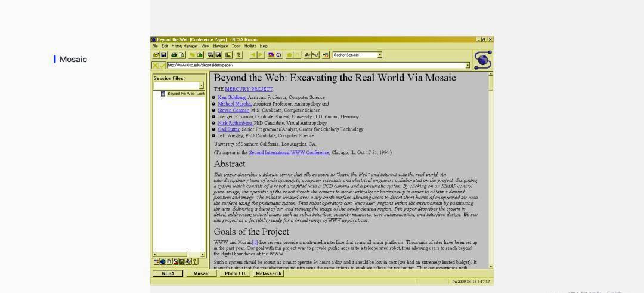The image size is (644, 293).
Task: Click the green checkmark icon beside URL
Action: pyautogui.click(x=163, y=65)
